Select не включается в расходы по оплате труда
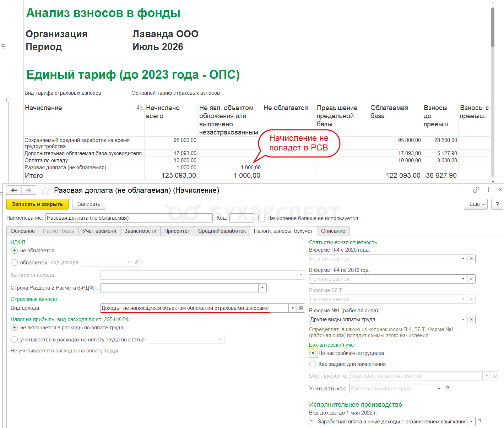The height and width of the screenshot is (428, 504). tap(15, 328)
